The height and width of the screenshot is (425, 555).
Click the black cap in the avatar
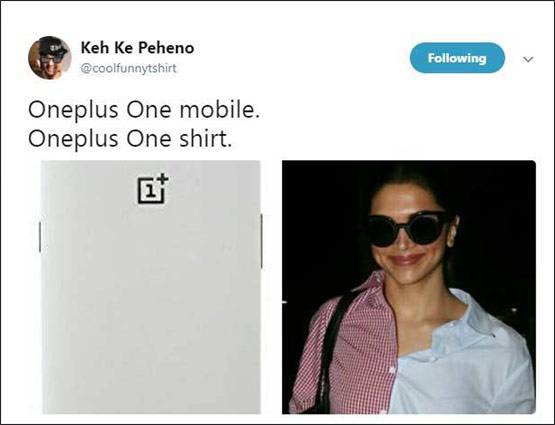(x=52, y=46)
